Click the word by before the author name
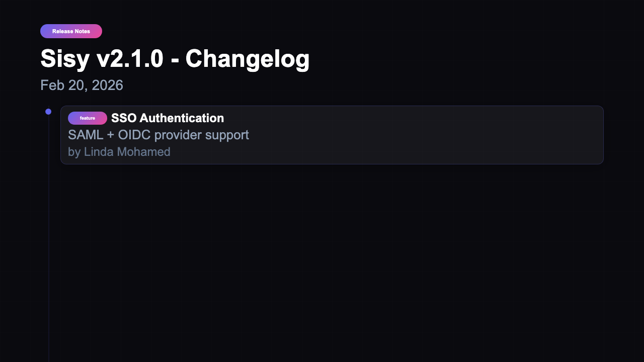The height and width of the screenshot is (362, 644). (74, 151)
